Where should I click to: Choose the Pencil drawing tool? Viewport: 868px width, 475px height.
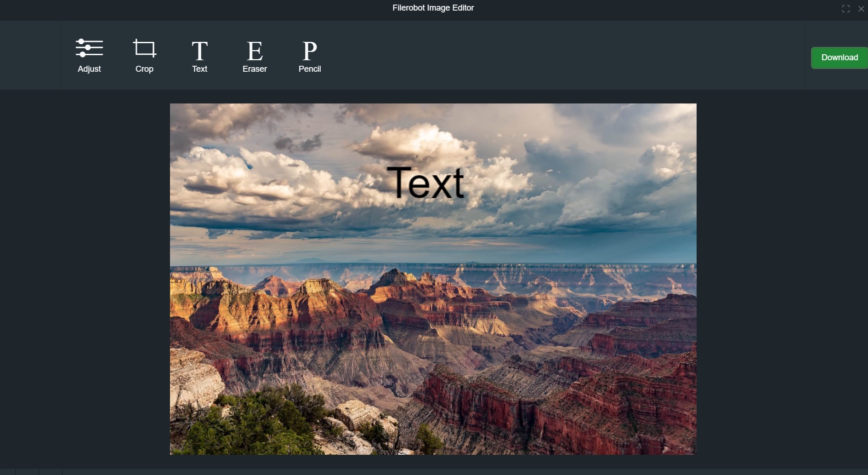point(310,56)
